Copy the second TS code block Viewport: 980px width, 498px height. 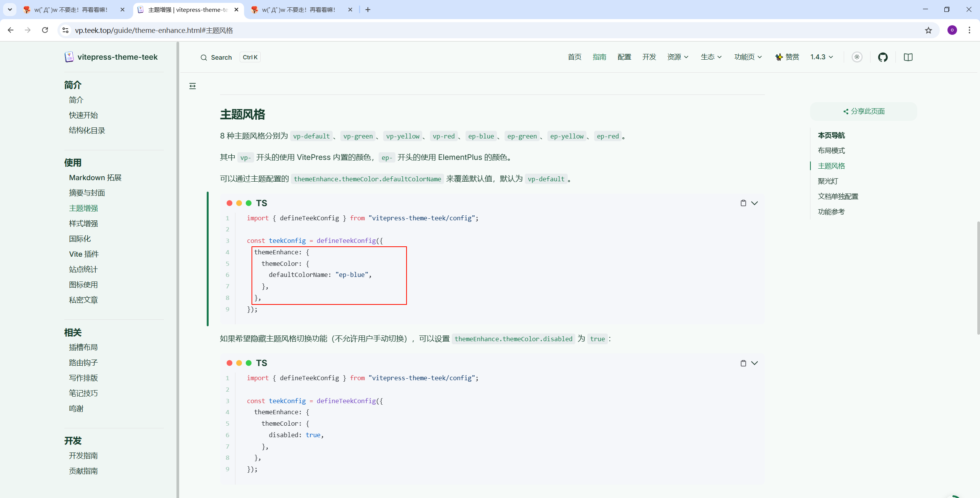tap(743, 363)
